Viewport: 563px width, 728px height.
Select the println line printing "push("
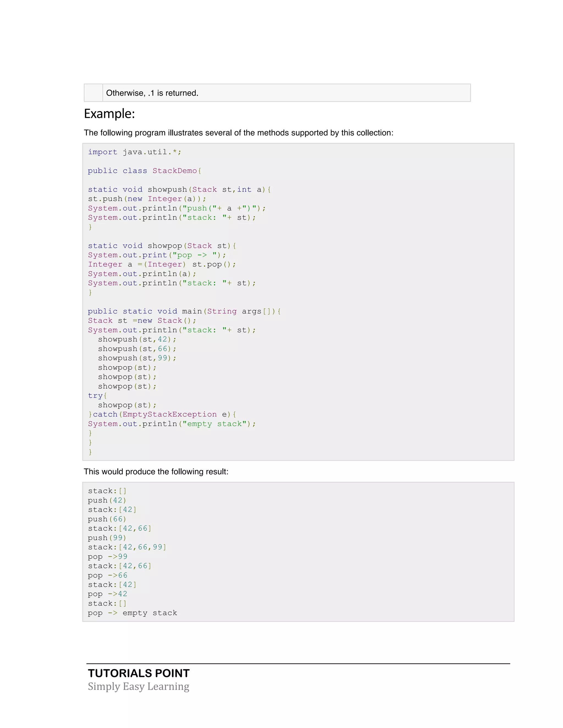point(177,208)
